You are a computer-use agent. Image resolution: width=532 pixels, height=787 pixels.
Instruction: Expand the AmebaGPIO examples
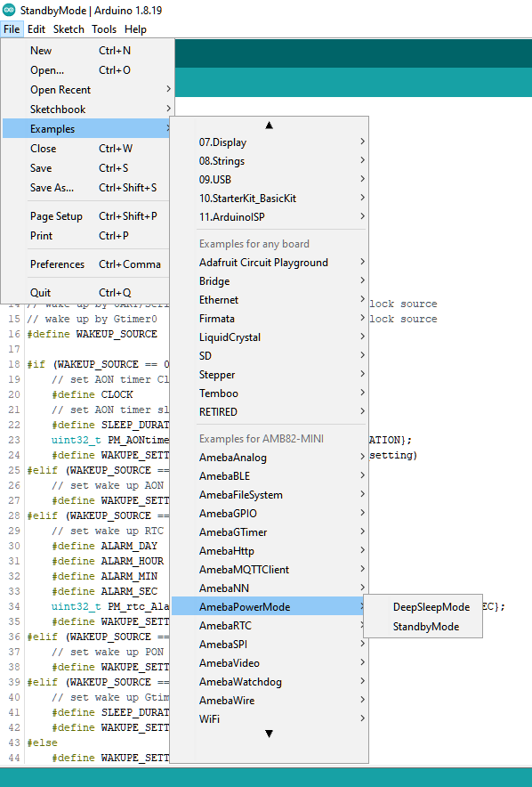270,514
